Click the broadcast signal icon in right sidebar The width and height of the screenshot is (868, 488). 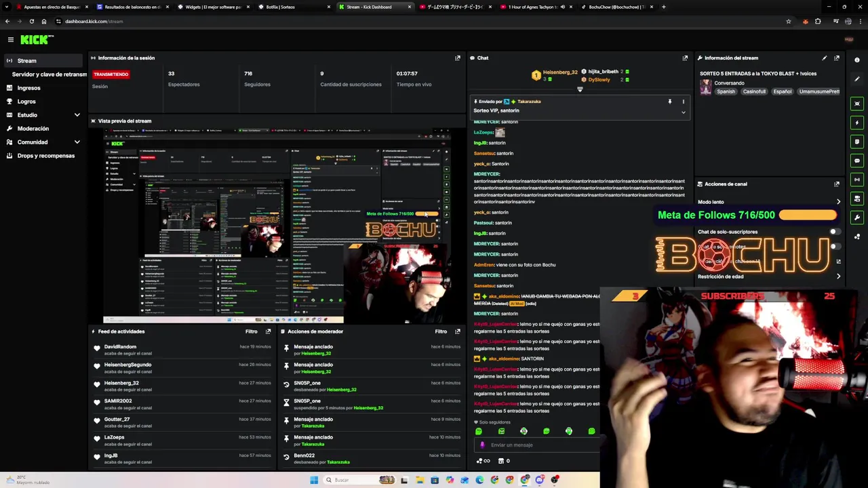(x=857, y=180)
